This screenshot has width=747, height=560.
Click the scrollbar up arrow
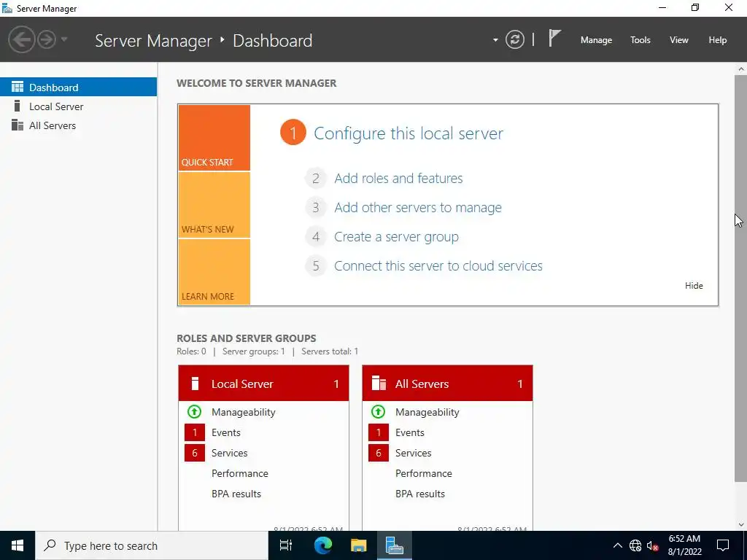click(741, 69)
